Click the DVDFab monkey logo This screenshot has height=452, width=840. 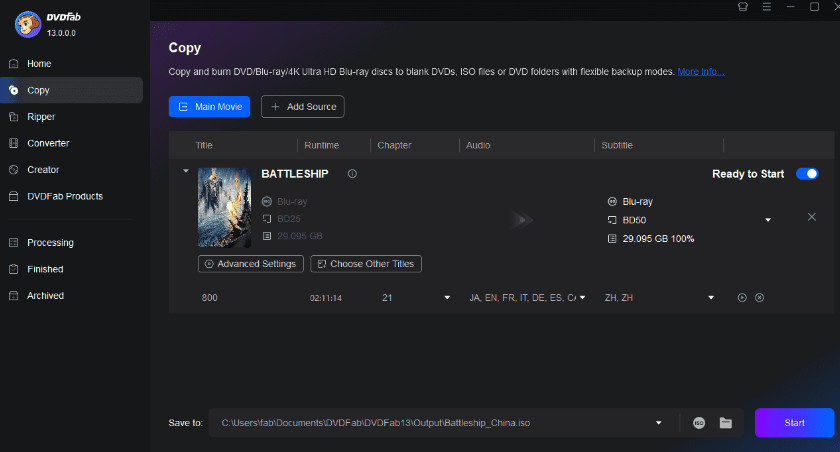point(28,24)
